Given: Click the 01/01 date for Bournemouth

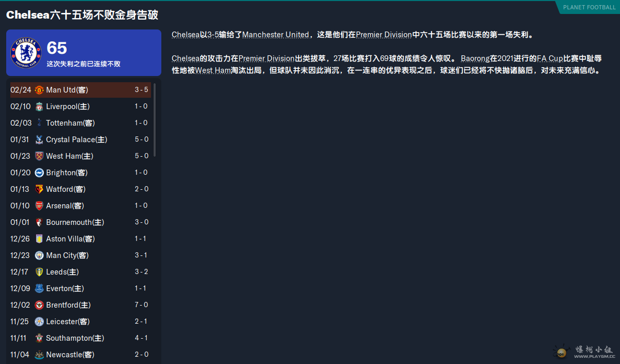Looking at the screenshot, I should [x=20, y=222].
